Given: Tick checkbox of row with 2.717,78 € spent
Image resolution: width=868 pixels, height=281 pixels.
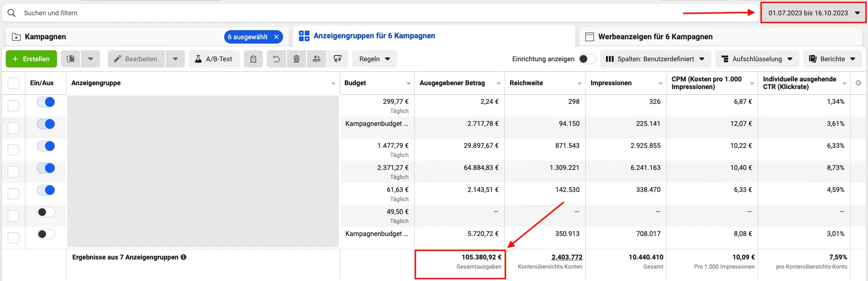Looking at the screenshot, I should tap(13, 128).
